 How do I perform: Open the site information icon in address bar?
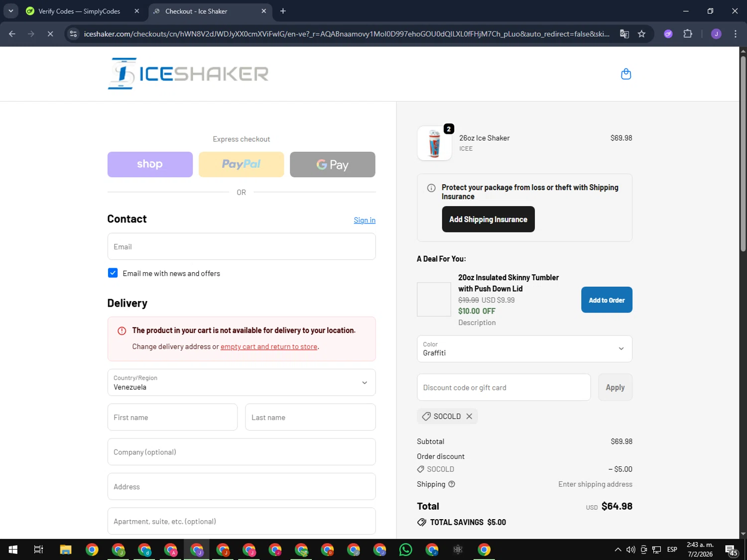(x=73, y=34)
